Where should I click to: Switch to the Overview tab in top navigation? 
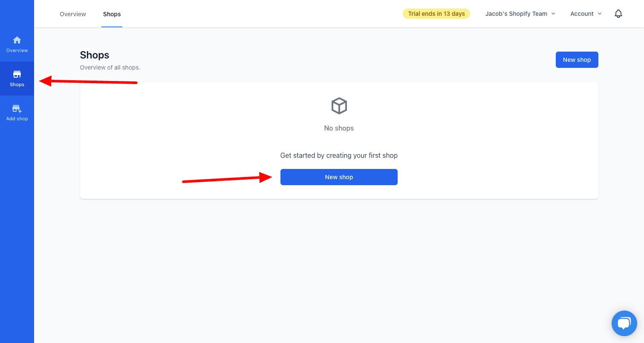coord(73,14)
